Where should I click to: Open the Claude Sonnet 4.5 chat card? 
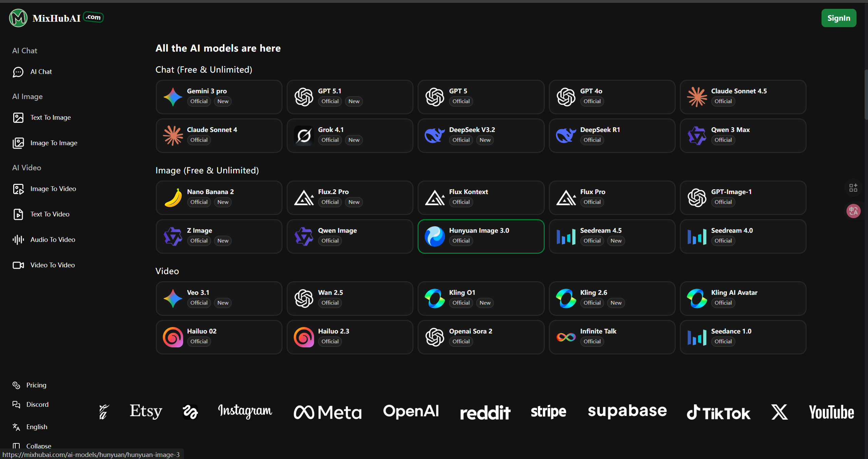point(743,97)
